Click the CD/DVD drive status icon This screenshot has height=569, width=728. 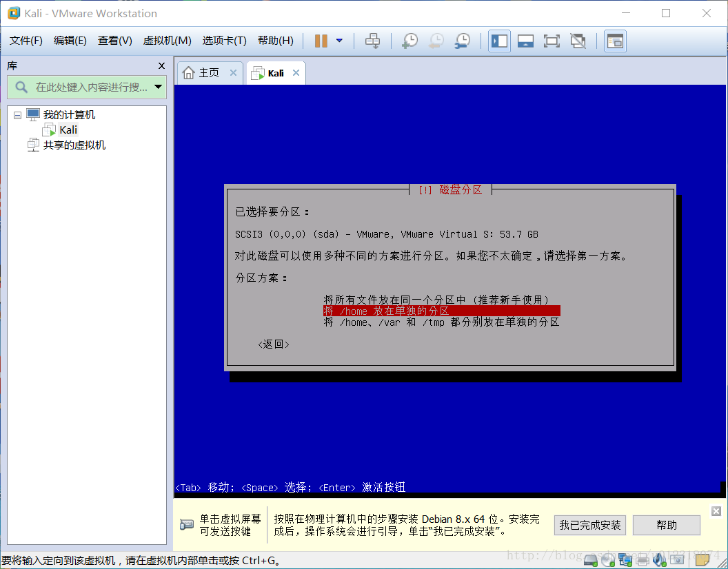tap(608, 561)
